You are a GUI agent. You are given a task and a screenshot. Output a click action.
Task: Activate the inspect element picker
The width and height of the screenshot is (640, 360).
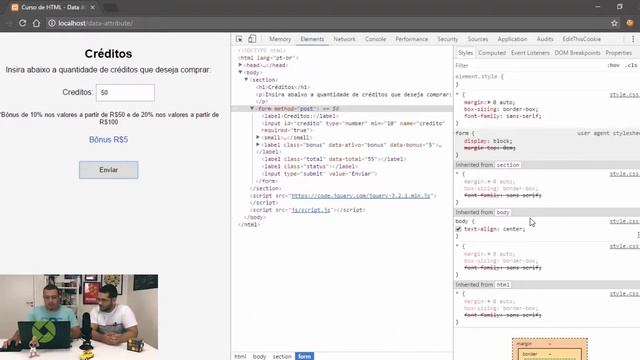point(239,39)
